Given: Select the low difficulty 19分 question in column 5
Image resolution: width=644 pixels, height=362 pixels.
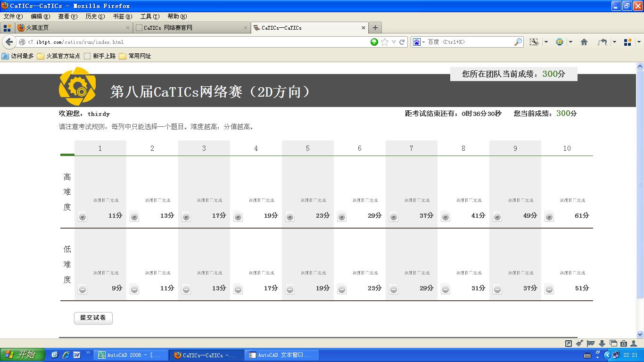Looking at the screenshot, I should pyautogui.click(x=290, y=289).
